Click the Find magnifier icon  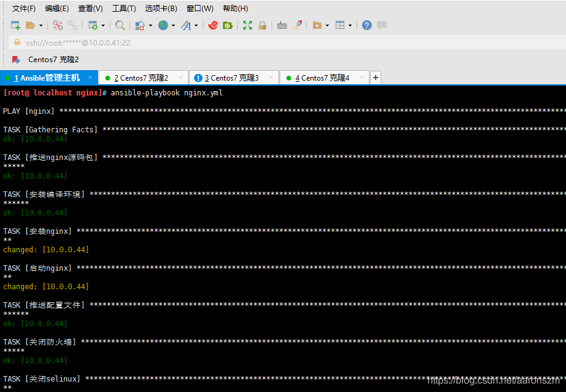pyautogui.click(x=120, y=25)
